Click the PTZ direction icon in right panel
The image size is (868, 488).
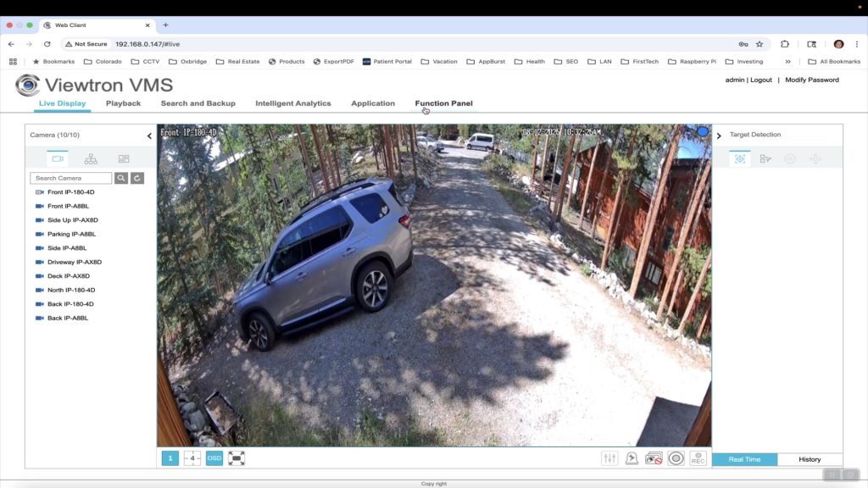[815, 159]
